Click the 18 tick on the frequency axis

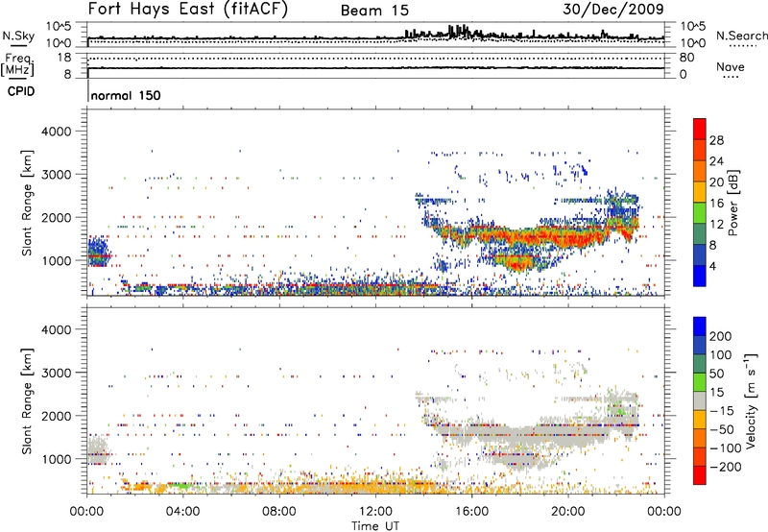[x=64, y=58]
